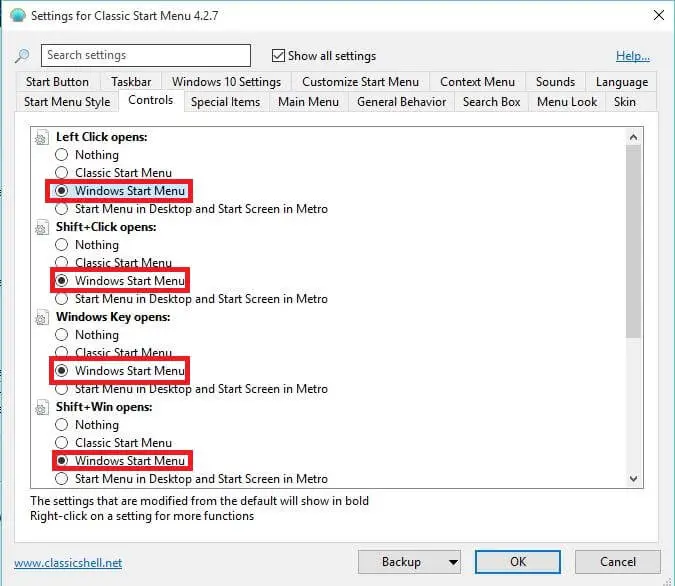675x586 pixels.
Task: Select the Left Click opens heading
Action: point(102,137)
